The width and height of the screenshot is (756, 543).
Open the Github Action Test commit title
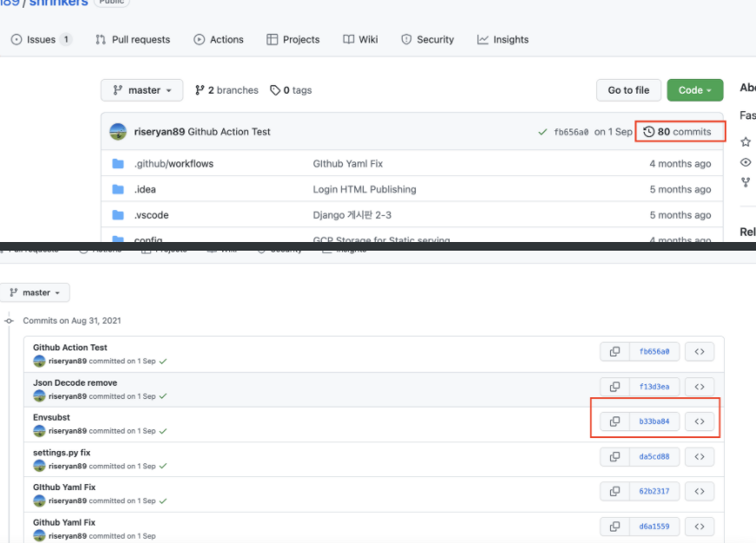click(70, 347)
